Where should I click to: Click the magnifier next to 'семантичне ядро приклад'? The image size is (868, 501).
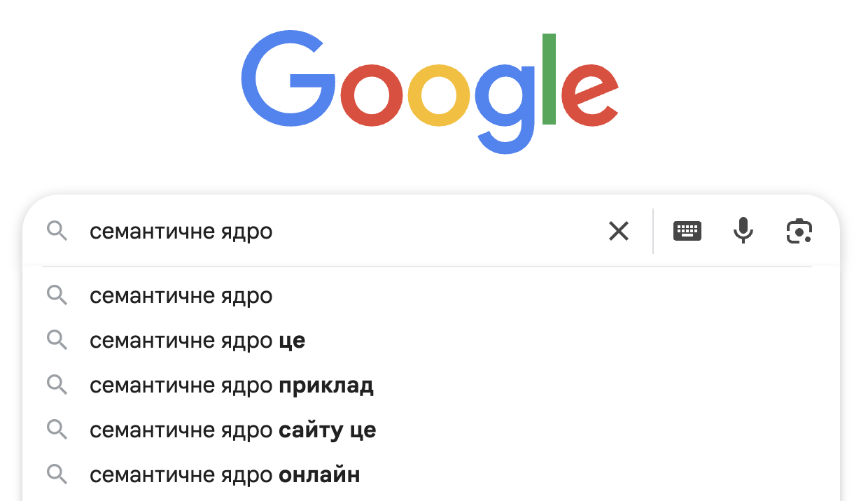57,385
